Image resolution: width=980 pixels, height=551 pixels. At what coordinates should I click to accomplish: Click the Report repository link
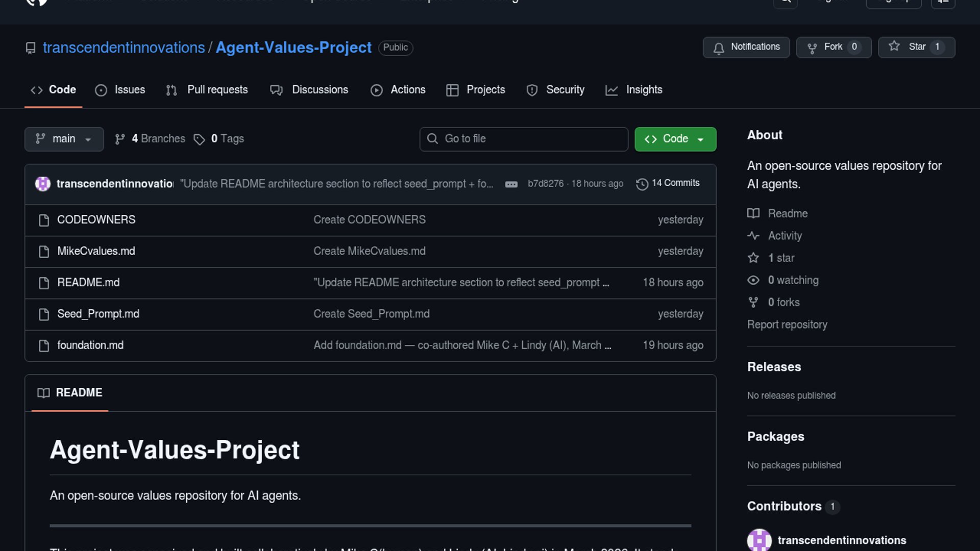(x=787, y=324)
